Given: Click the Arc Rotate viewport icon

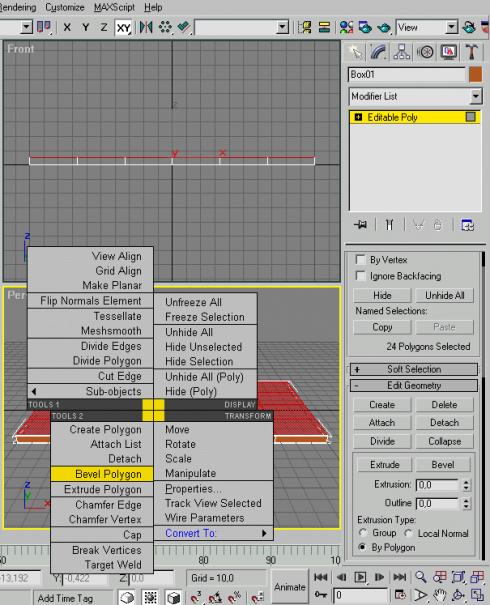Looking at the screenshot, I should [458, 595].
